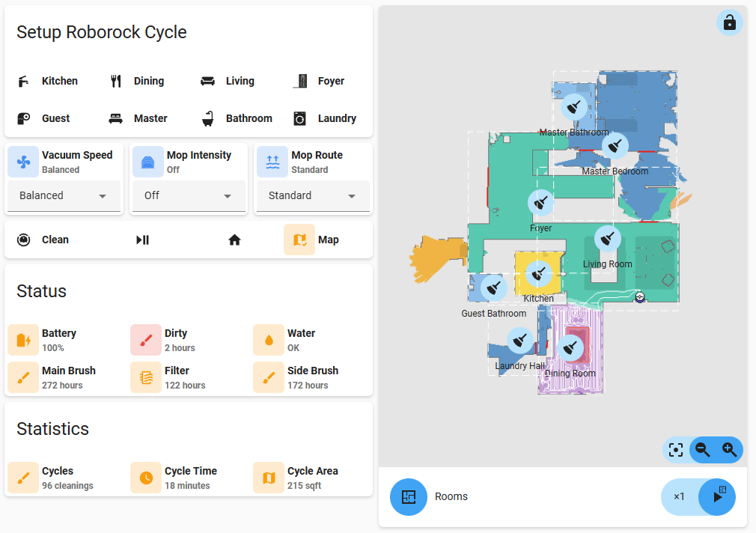756x533 pixels.
Task: Toggle Laundry Hall selection on map
Action: coord(520,341)
